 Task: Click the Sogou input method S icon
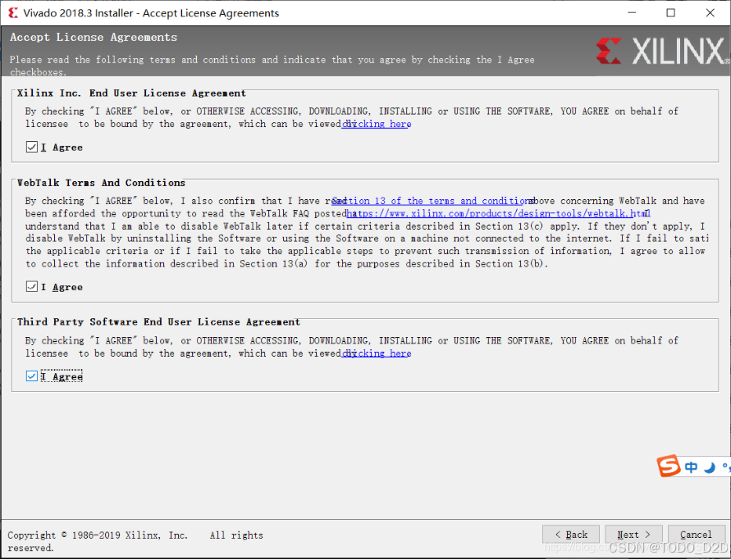(x=669, y=466)
